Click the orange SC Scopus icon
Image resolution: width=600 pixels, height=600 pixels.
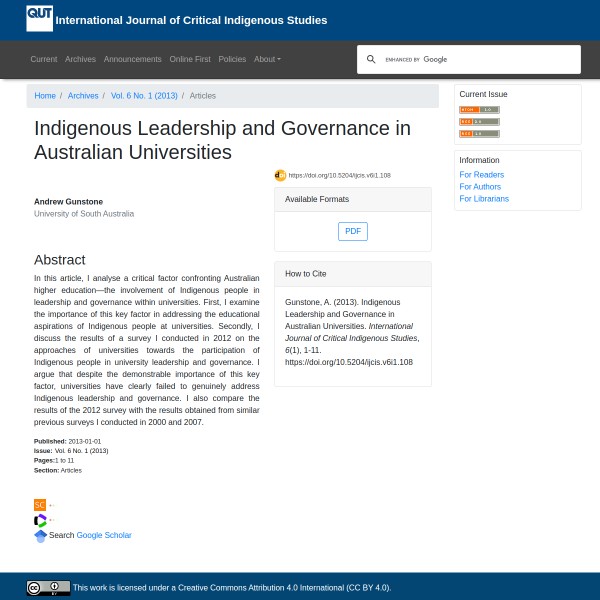pyautogui.click(x=40, y=505)
